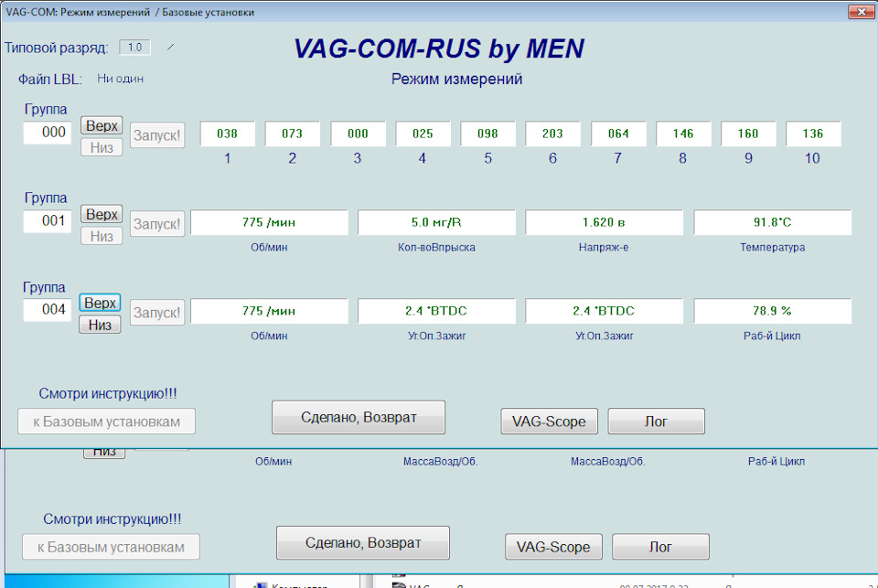Click Запуск! button for group 001
This screenshot has height=588, width=878.
coord(157,224)
